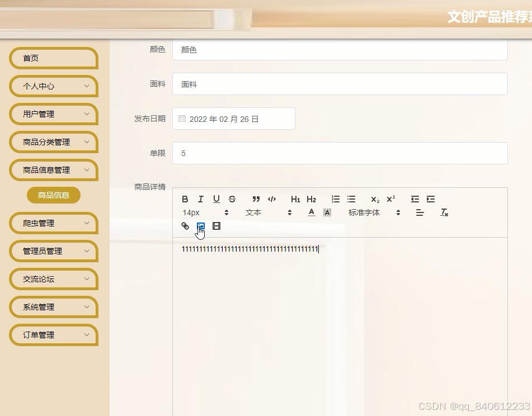The image size is (532, 416).
Task: Insert a hyperlink with the link icon
Action: click(x=185, y=226)
